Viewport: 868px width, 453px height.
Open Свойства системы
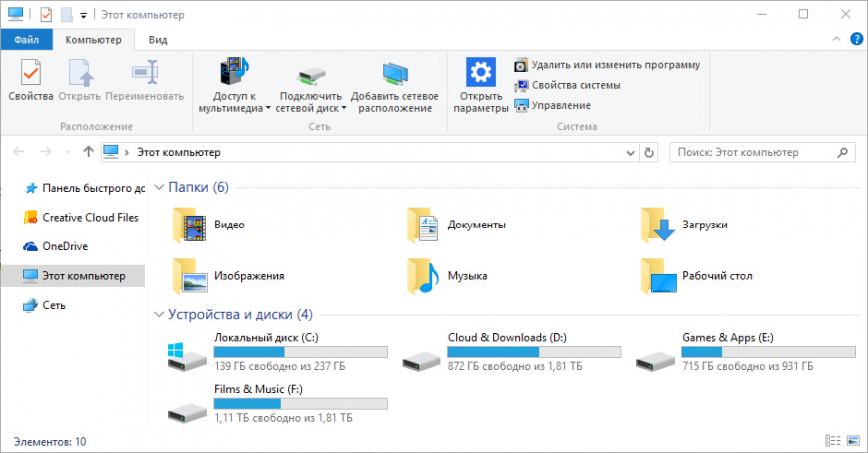[567, 85]
